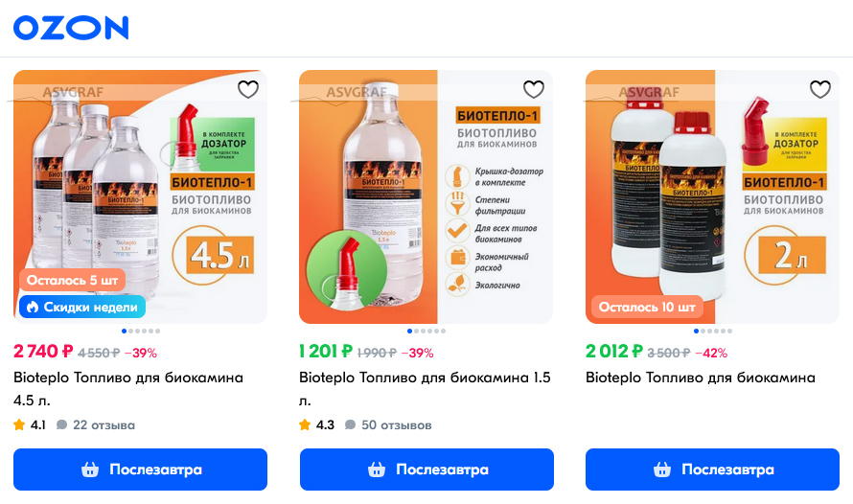Open the third Bioteplo Топливо title link
This screenshot has height=504, width=853.
point(701,378)
